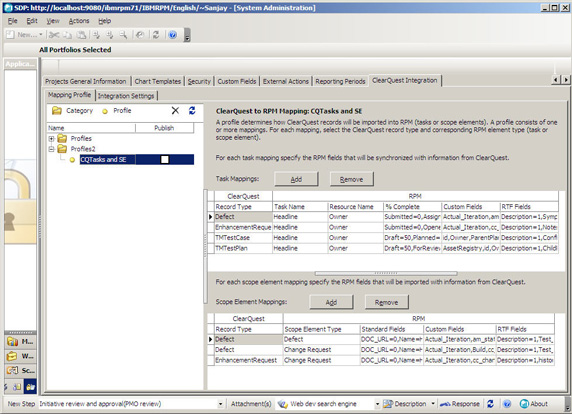Click the Copy toolbar icon
The image size is (572, 414).
(68, 35)
